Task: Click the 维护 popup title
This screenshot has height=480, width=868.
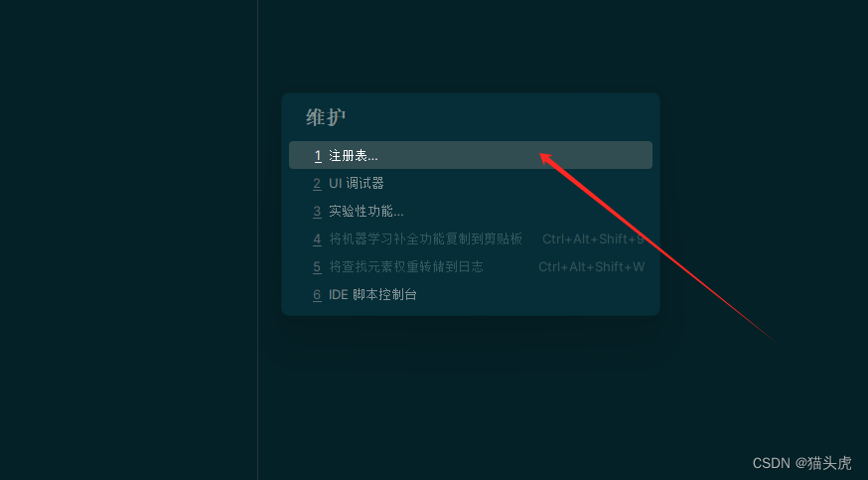Action: [x=326, y=117]
